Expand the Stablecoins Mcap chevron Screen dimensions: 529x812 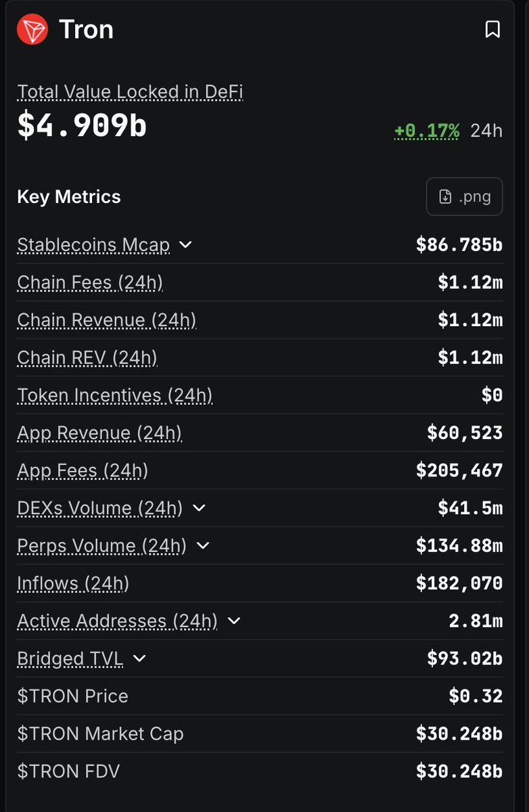pos(186,244)
